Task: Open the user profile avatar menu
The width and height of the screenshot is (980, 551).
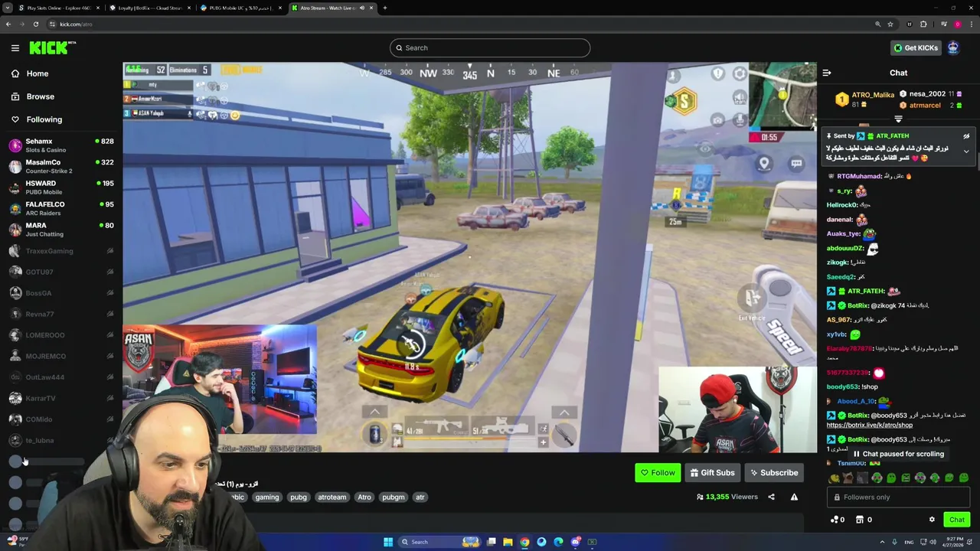Action: tap(953, 47)
